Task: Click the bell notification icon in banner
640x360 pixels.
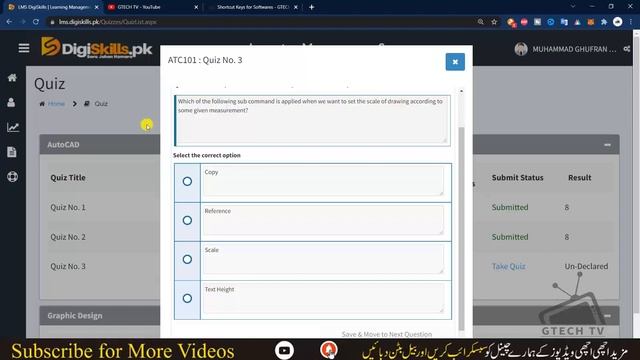Action: tap(329, 350)
